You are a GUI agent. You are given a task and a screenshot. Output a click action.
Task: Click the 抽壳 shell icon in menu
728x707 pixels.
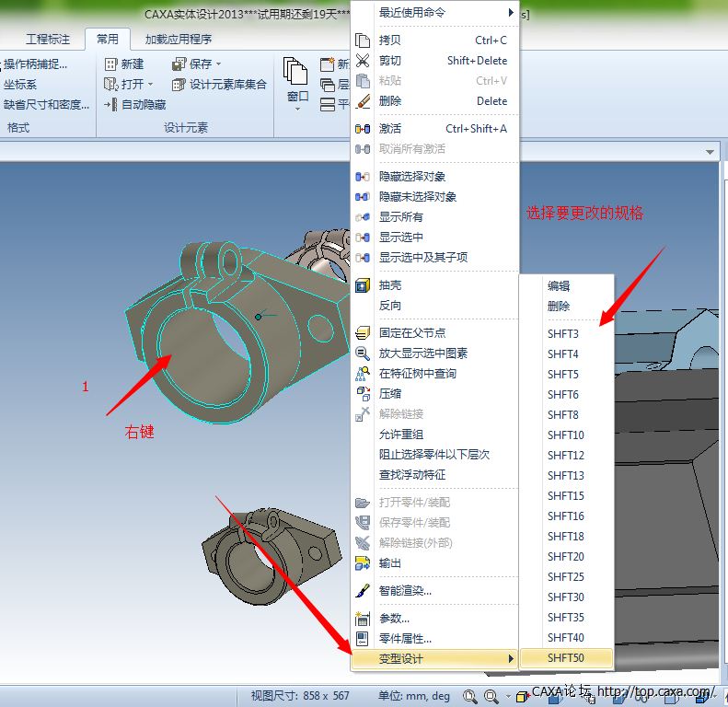pyautogui.click(x=363, y=285)
